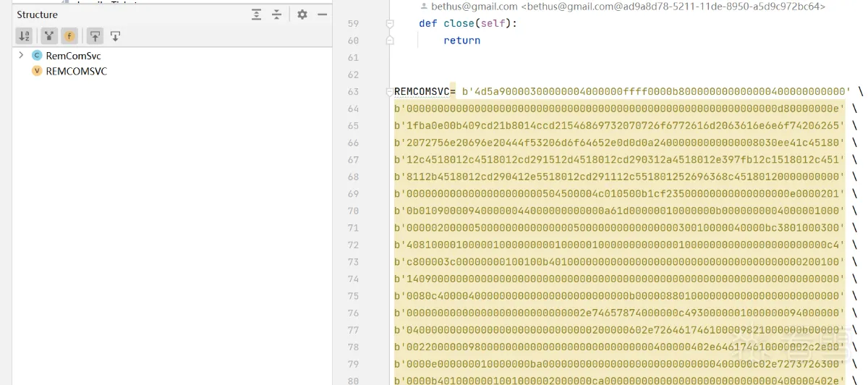
Task: Click the bytes string starting b'4d5a9000
Action: [x=657, y=92]
